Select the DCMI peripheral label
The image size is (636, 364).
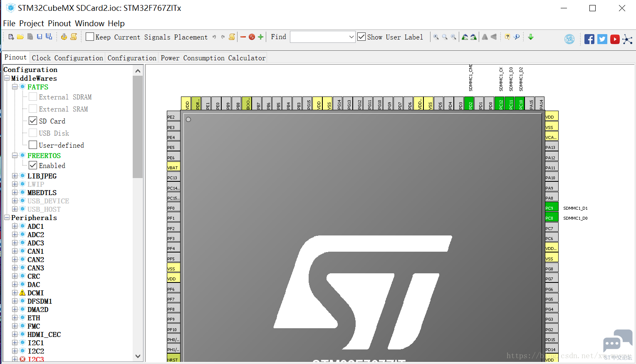pyautogui.click(x=36, y=293)
